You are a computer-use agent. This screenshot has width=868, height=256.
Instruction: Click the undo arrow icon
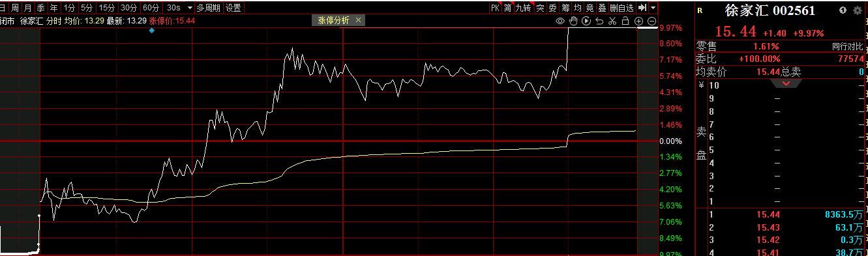(599, 21)
